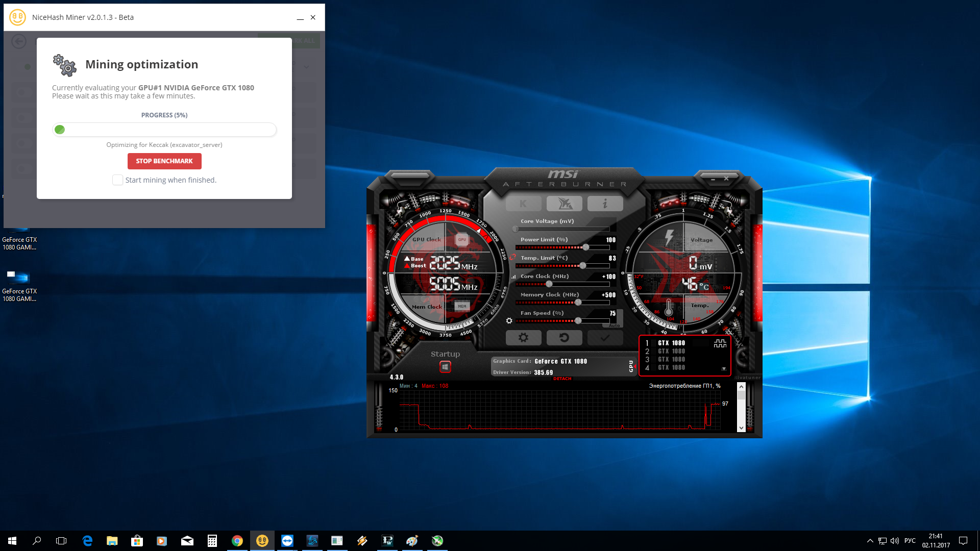The image size is (980, 551).
Task: Expand the GPU list down arrow
Action: coord(723,369)
